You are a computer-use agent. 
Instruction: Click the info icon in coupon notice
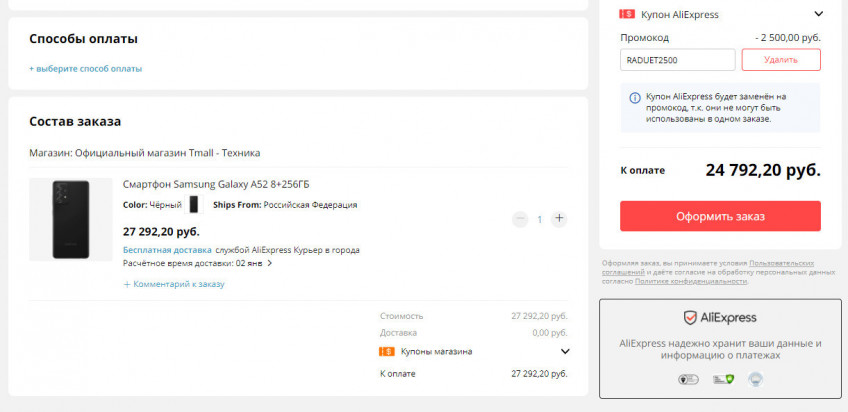click(x=635, y=98)
